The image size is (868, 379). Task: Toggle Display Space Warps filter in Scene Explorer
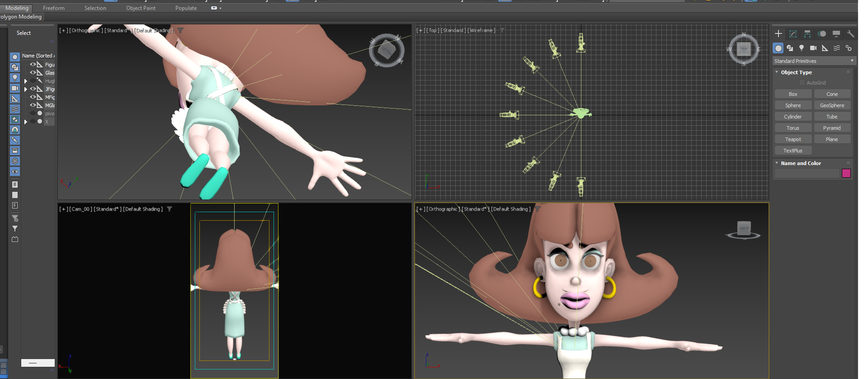tap(15, 109)
